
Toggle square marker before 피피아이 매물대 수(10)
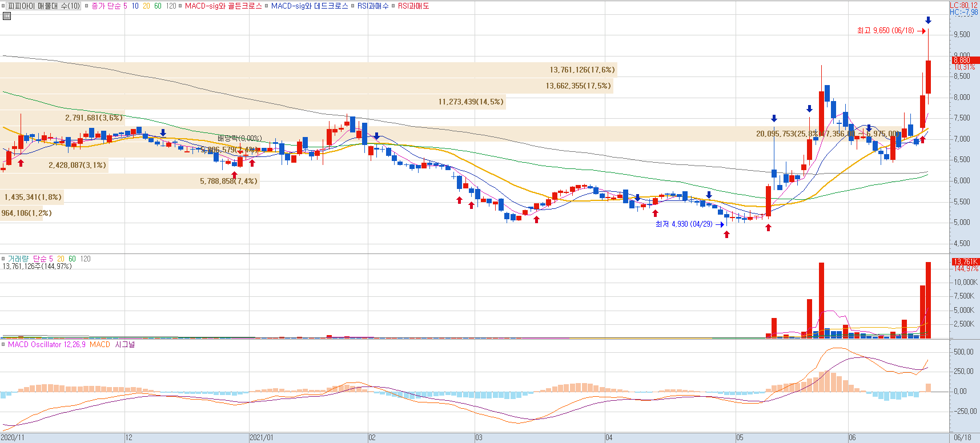3,6
